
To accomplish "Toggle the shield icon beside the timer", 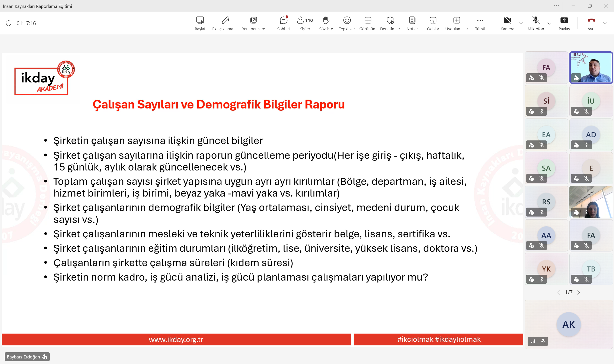I will (x=9, y=23).
